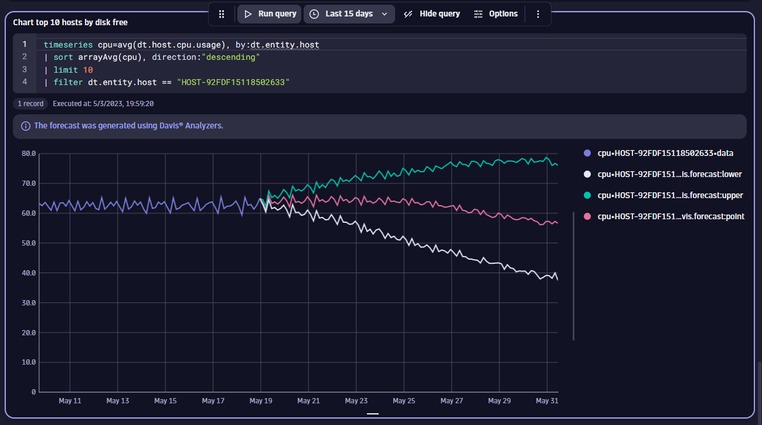Click the resize handle below the chart
Viewport: 762px width, 425px height.
point(373,412)
